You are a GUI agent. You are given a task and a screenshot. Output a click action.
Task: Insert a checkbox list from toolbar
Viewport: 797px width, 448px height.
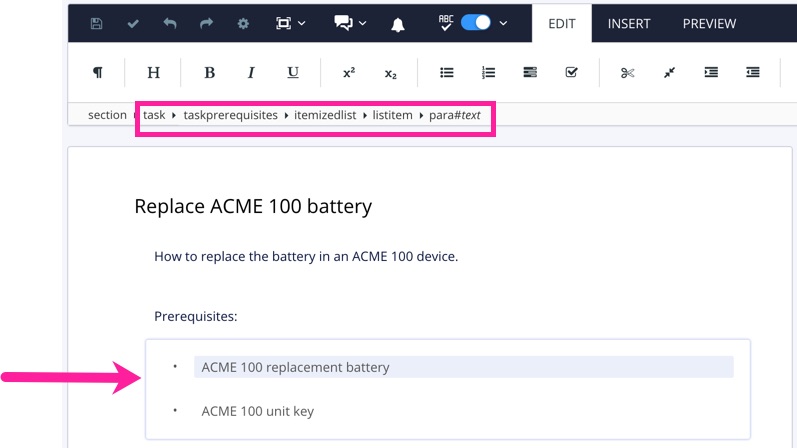pyautogui.click(x=571, y=72)
